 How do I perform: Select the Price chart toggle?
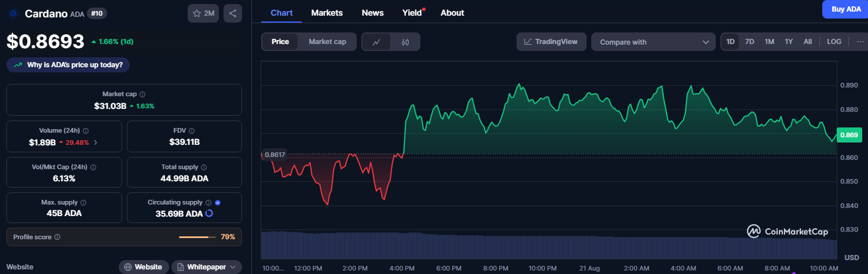[280, 42]
